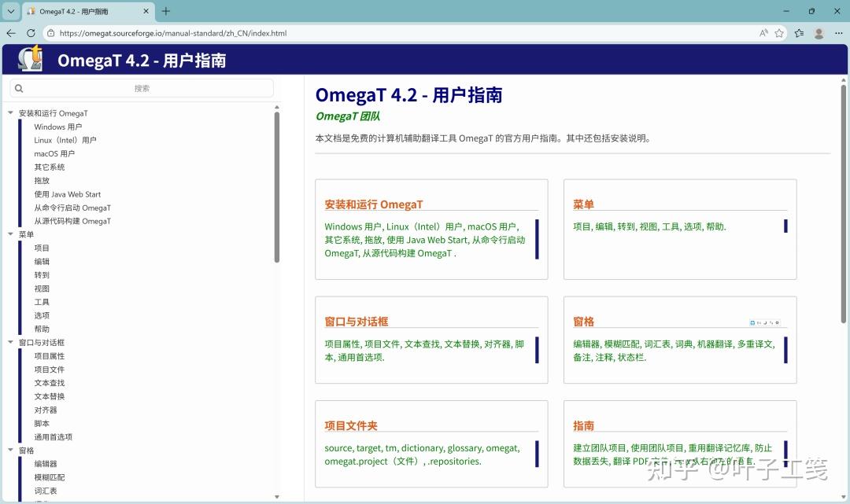Open 通用首选项 in sidebar tree

click(54, 437)
